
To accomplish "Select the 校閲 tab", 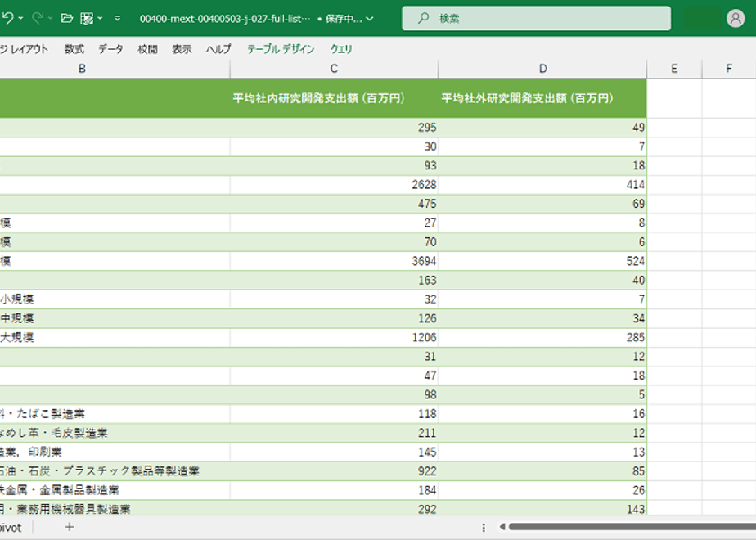I will point(147,49).
